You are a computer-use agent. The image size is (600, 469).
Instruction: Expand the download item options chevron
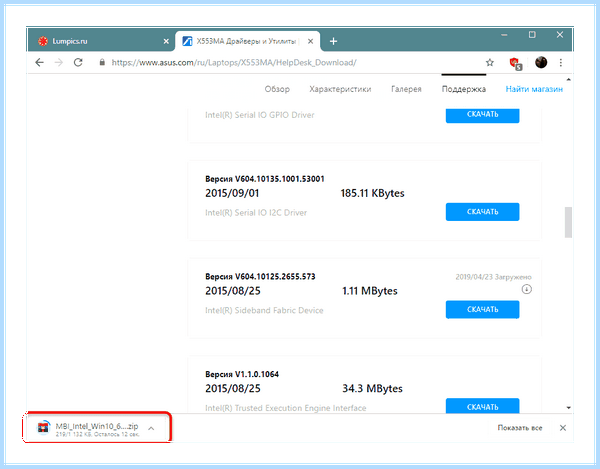[151, 428]
